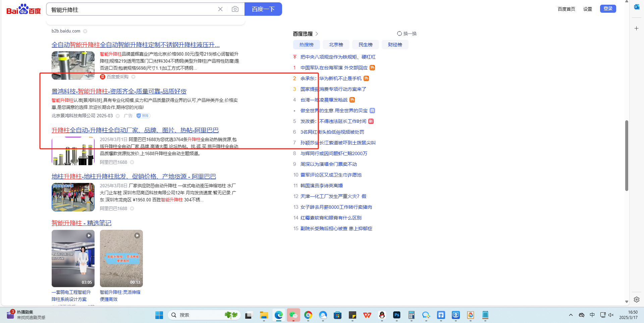
Task: Click the page vertical scrollbar thumb
Action: 627,156
